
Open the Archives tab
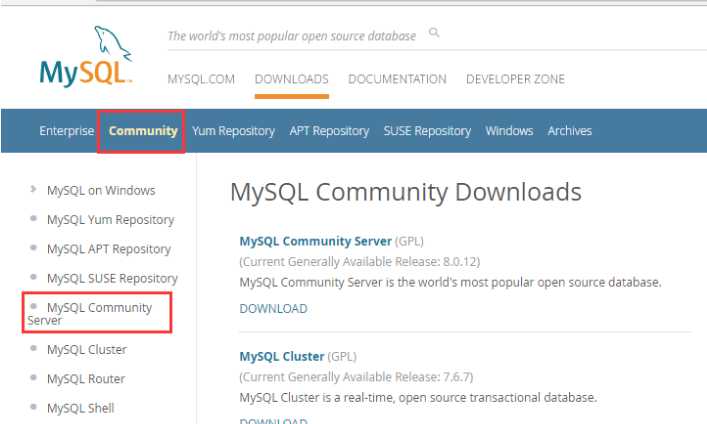point(569,131)
